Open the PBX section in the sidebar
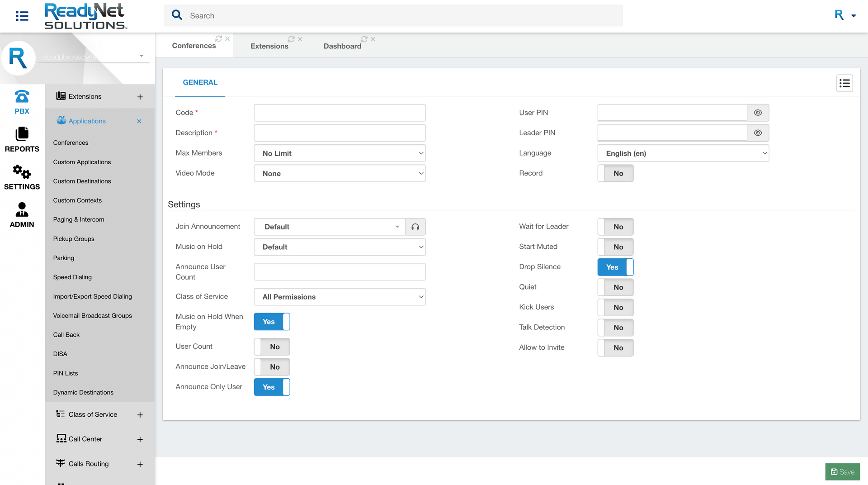 (x=21, y=101)
